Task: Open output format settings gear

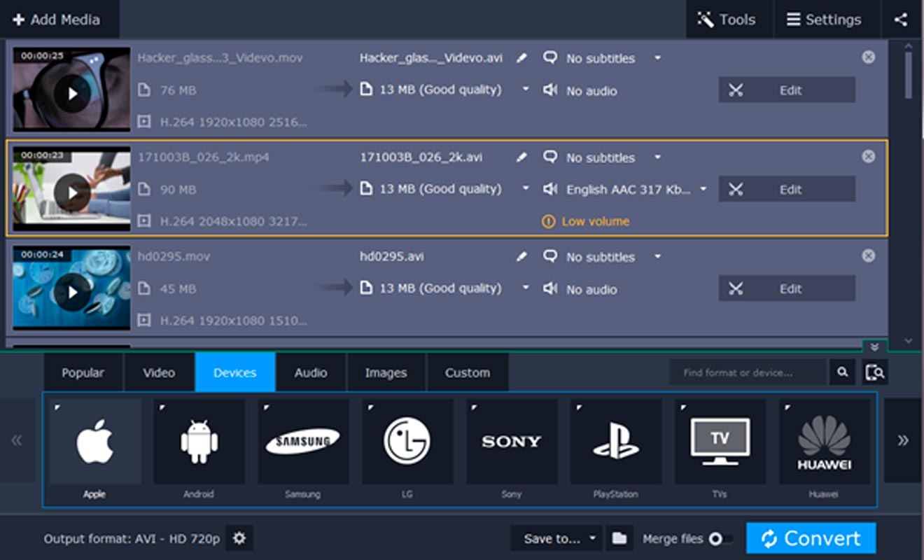Action: click(239, 538)
